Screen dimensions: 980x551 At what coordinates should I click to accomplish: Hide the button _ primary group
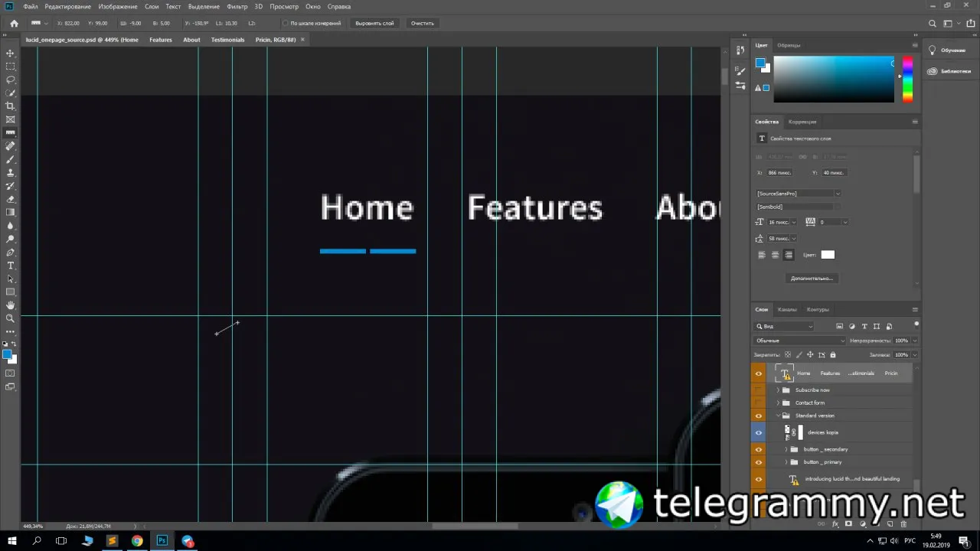[x=759, y=462]
